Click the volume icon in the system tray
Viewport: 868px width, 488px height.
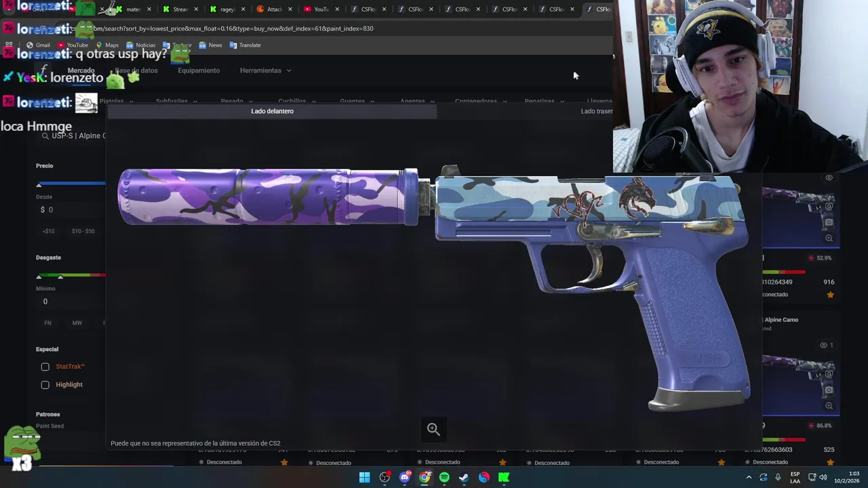[823, 478]
